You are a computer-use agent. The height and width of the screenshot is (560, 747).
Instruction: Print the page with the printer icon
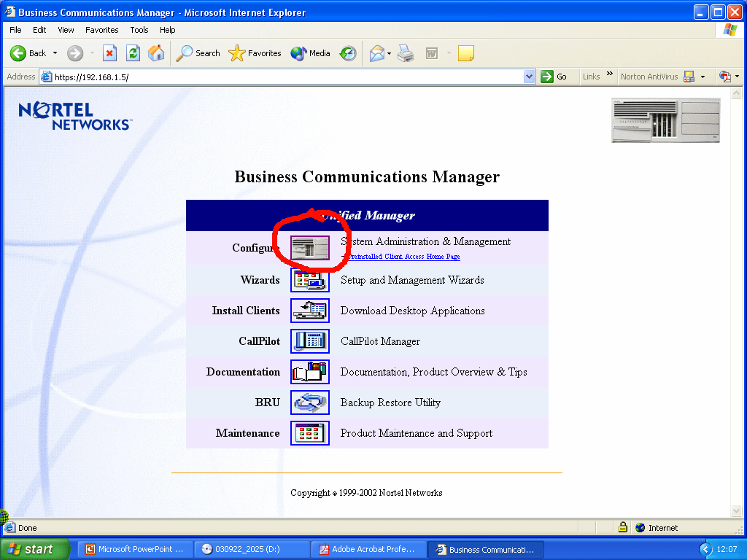pos(406,53)
